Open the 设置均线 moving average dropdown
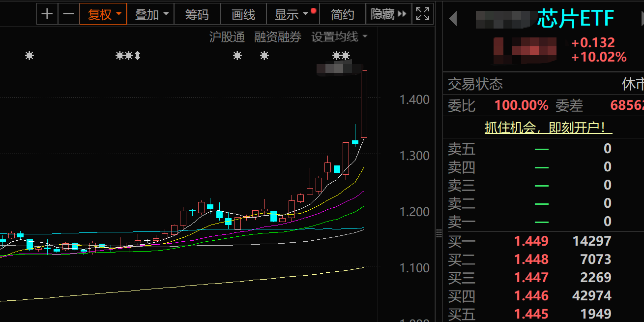The image size is (644, 322). click(339, 37)
